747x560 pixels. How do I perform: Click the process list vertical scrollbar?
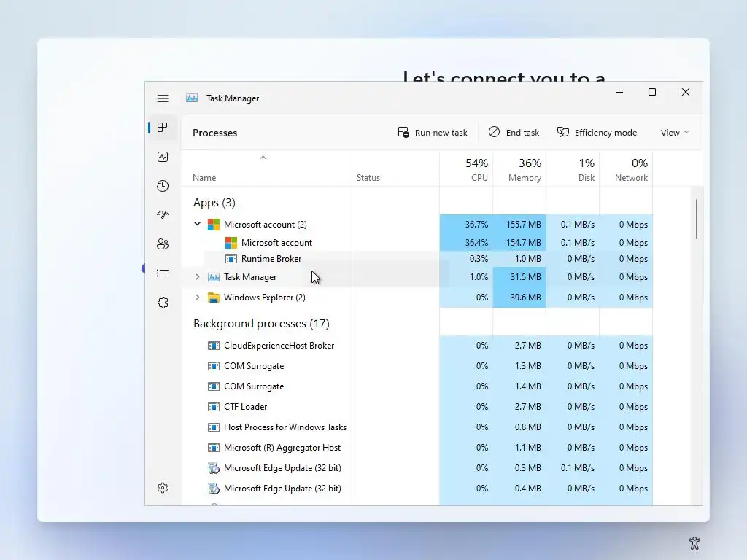click(x=697, y=219)
